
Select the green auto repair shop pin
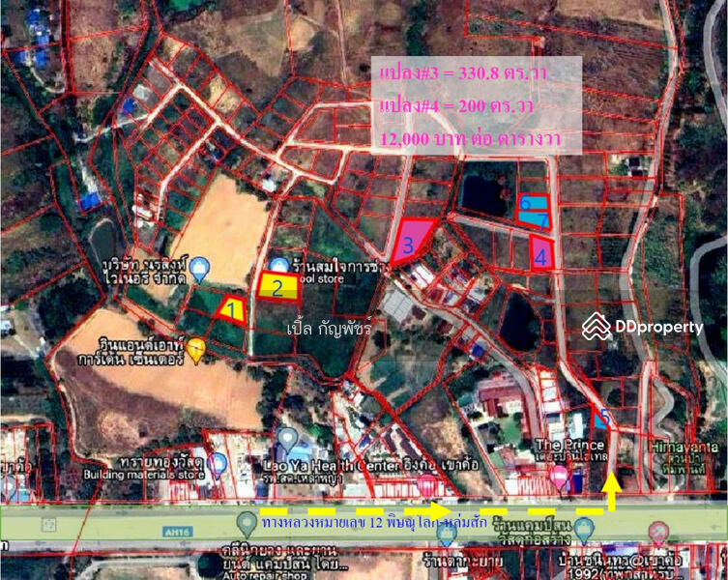247,525
